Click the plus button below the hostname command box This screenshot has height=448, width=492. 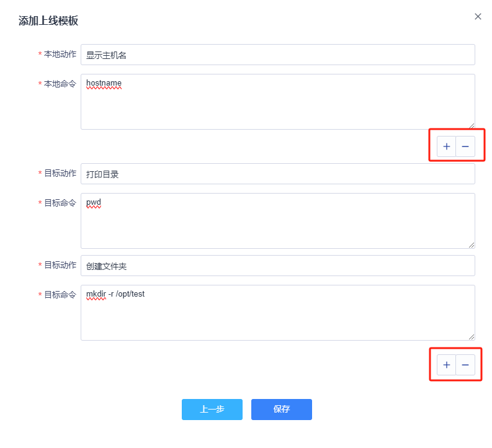446,146
